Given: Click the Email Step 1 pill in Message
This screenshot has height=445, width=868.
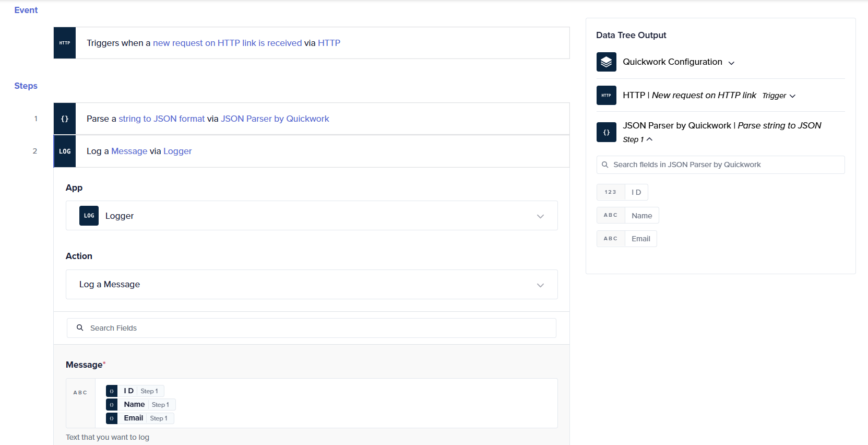Looking at the screenshot, I should click(x=140, y=418).
